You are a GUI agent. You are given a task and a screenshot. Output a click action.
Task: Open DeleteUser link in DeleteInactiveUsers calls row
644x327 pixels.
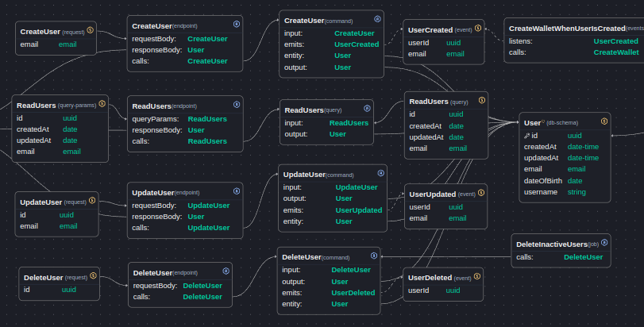[x=583, y=257]
